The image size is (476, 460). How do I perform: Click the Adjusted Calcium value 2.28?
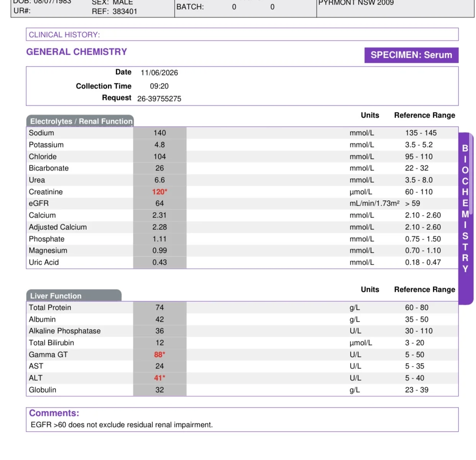click(160, 227)
